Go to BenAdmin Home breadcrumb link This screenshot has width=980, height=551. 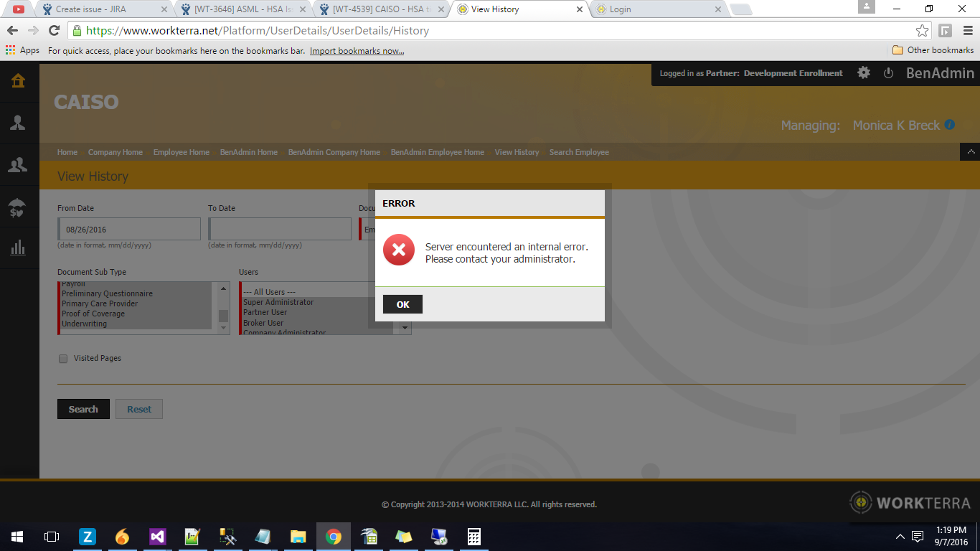coord(249,152)
